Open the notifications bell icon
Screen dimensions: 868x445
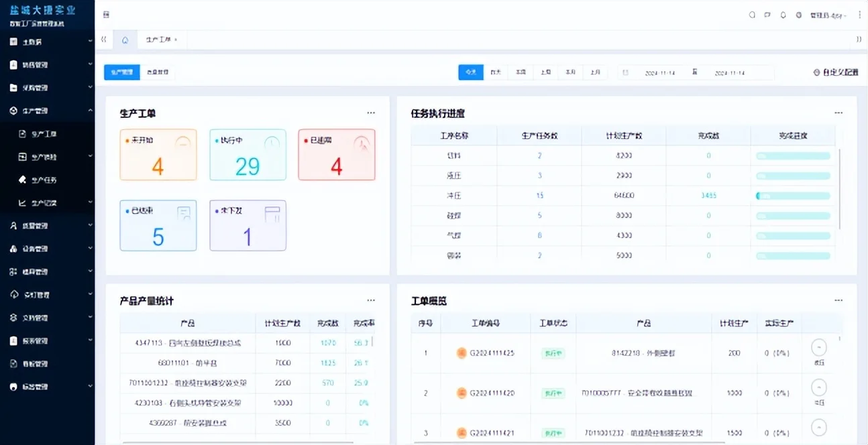coord(783,14)
